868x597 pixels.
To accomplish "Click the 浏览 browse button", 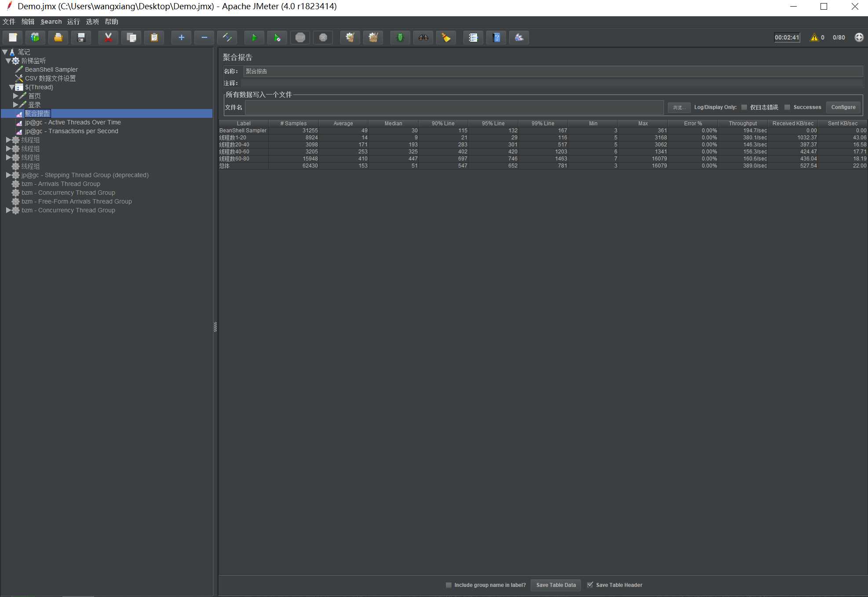I will click(679, 107).
